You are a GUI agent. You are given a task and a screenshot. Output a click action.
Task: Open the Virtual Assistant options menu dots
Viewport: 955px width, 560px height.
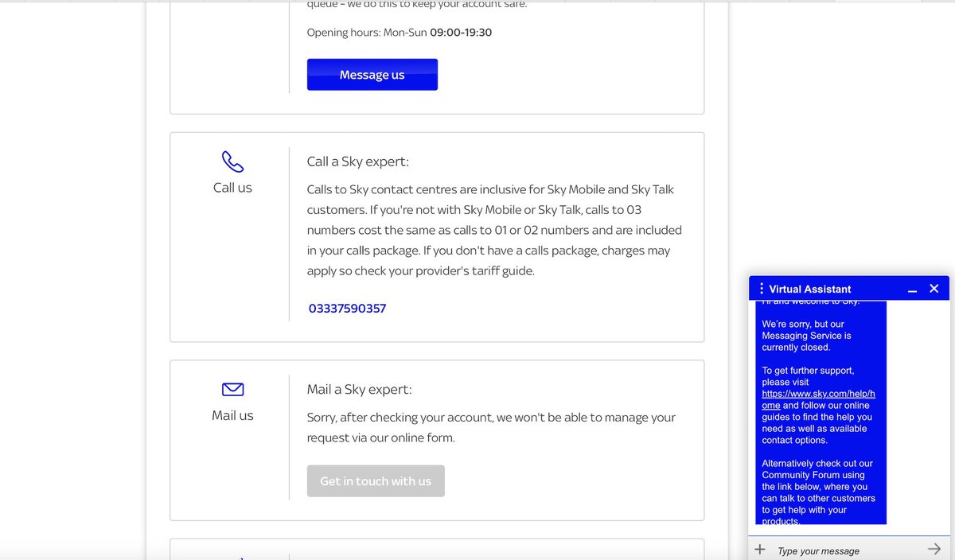click(762, 289)
